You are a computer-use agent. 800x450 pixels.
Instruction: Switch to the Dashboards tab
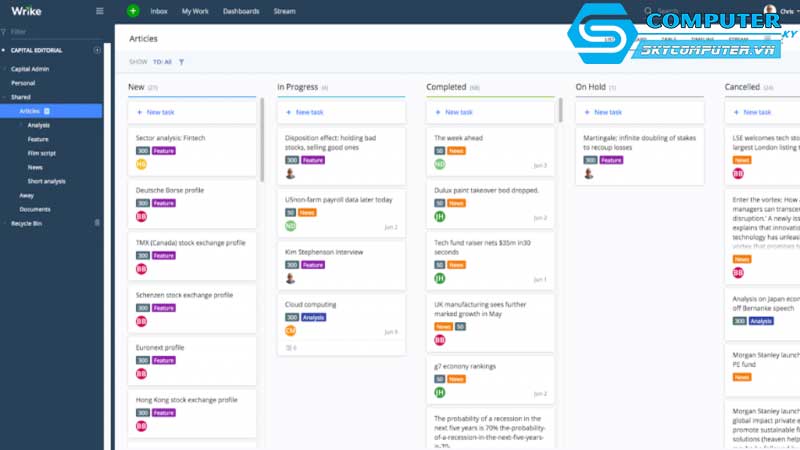point(241,11)
